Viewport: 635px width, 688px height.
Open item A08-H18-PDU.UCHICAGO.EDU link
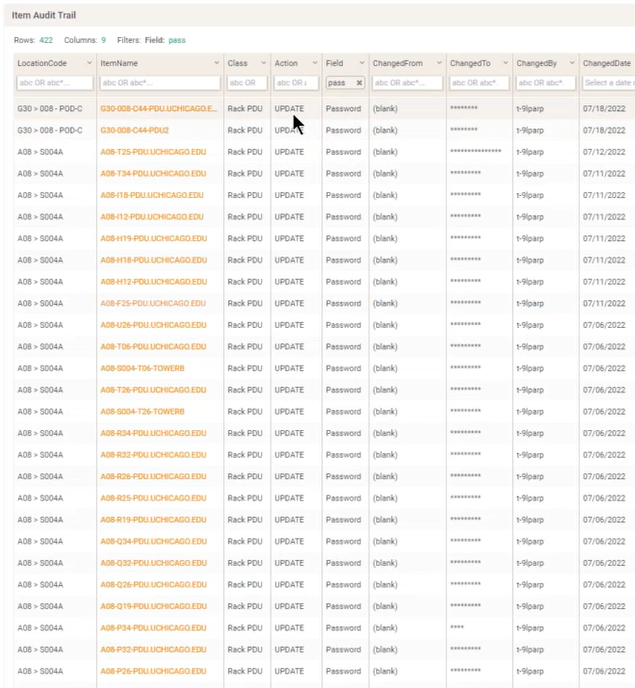pos(154,260)
